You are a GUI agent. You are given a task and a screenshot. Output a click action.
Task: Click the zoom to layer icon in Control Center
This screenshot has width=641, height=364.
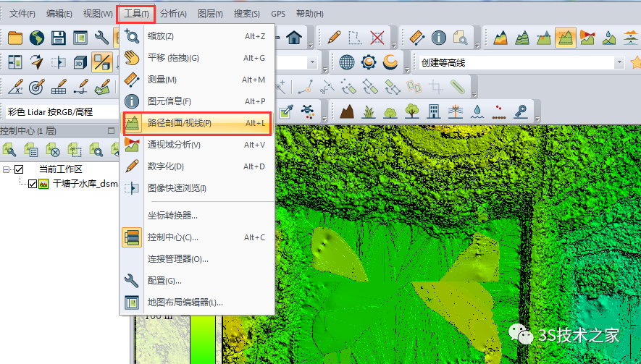click(96, 150)
